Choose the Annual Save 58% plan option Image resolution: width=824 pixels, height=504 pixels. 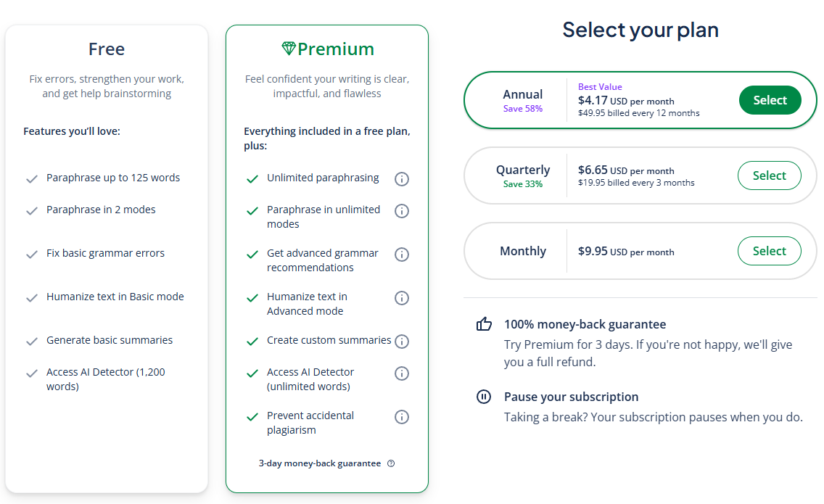[x=640, y=100]
